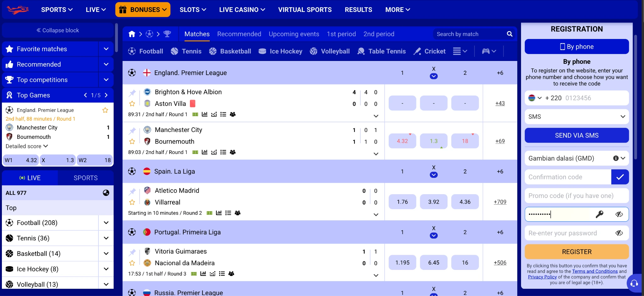Open country code flag dropdown
This screenshot has height=296, width=644.
coord(535,98)
